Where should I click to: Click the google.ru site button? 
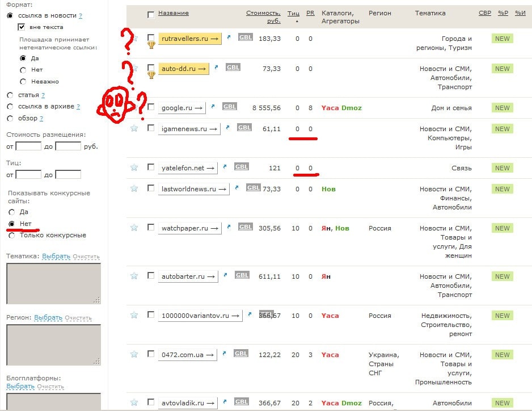coord(182,108)
